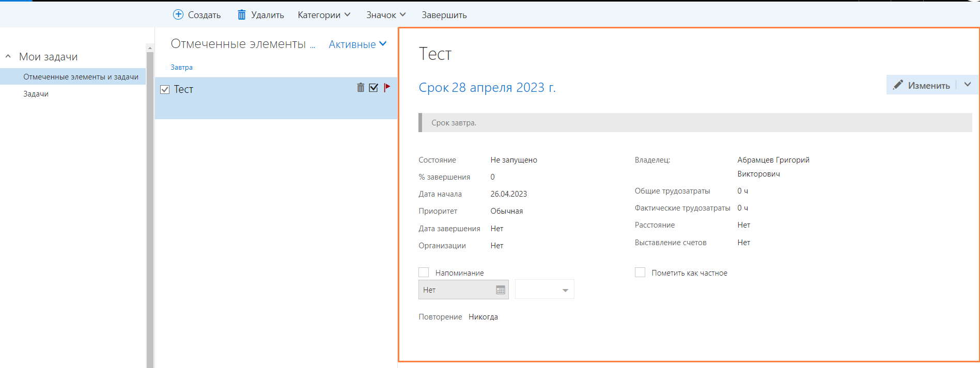Click the pencil icon on Изменить

898,85
